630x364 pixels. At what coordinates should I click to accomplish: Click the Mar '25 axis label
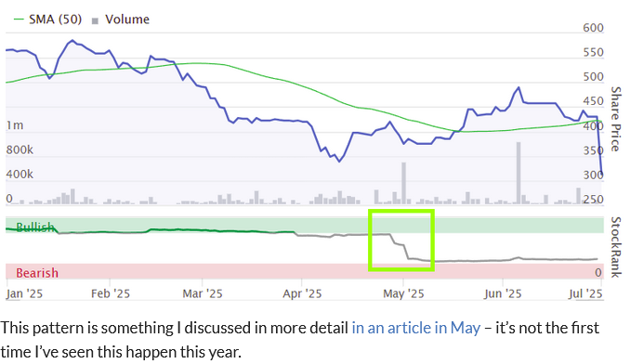202,293
